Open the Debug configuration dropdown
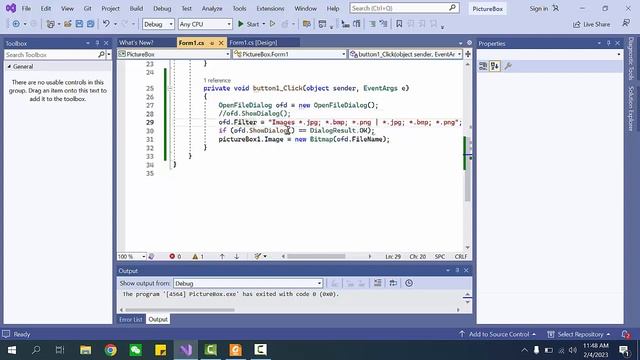This screenshot has height=360, width=640. coord(158,24)
